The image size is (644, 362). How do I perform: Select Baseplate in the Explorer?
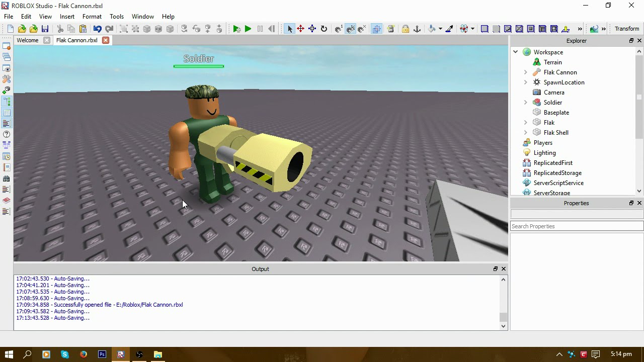(556, 113)
